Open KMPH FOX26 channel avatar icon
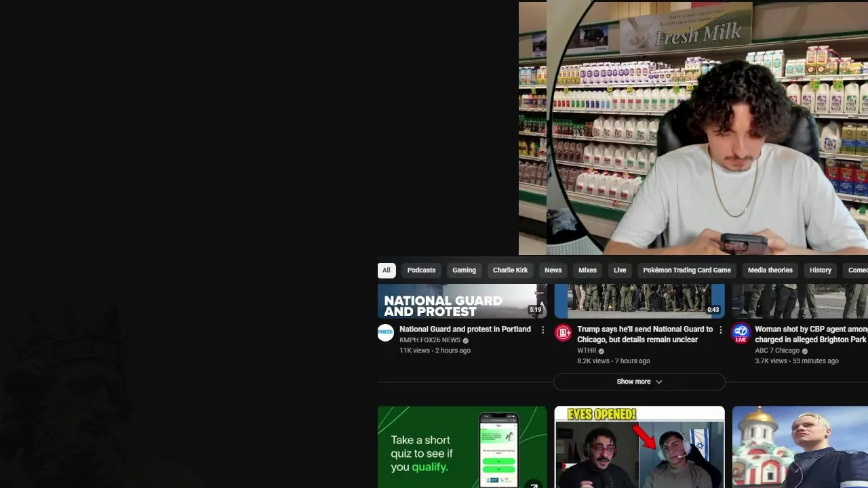The image size is (868, 488). tap(386, 332)
